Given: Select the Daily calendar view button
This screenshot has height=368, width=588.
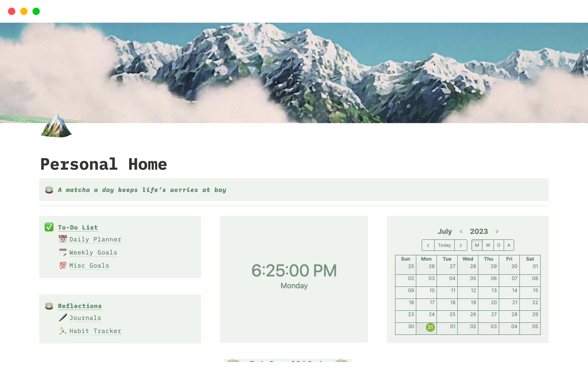Looking at the screenshot, I should (498, 245).
